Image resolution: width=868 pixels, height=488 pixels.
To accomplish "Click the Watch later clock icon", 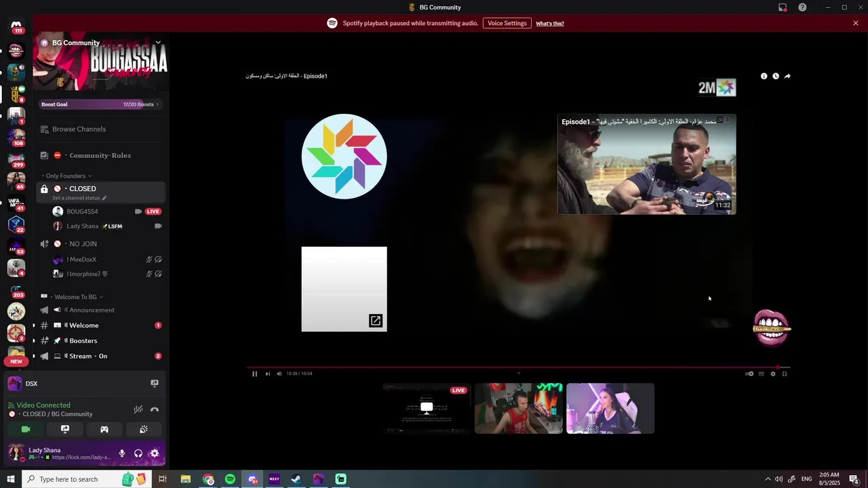I will coord(776,76).
